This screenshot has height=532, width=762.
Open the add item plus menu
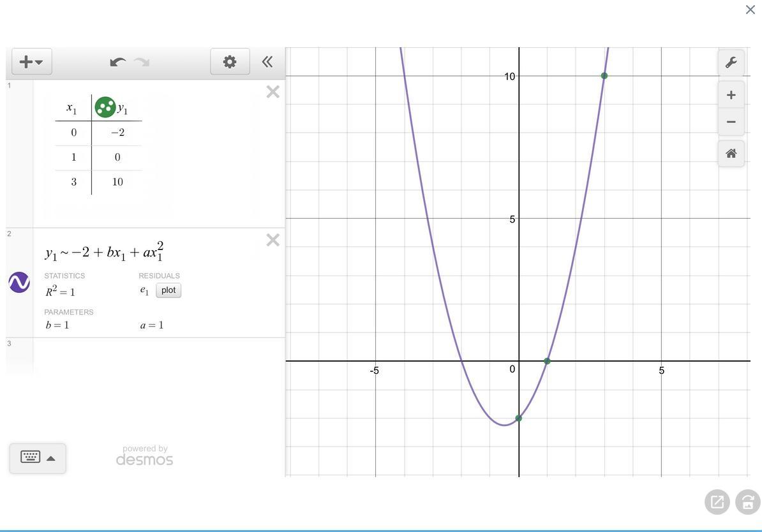tap(31, 62)
